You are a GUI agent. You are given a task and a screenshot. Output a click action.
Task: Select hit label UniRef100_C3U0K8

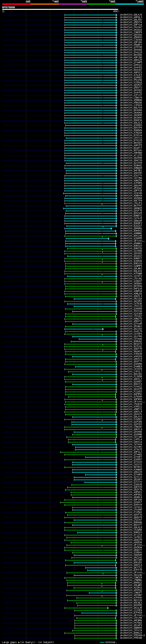click(x=131, y=40)
